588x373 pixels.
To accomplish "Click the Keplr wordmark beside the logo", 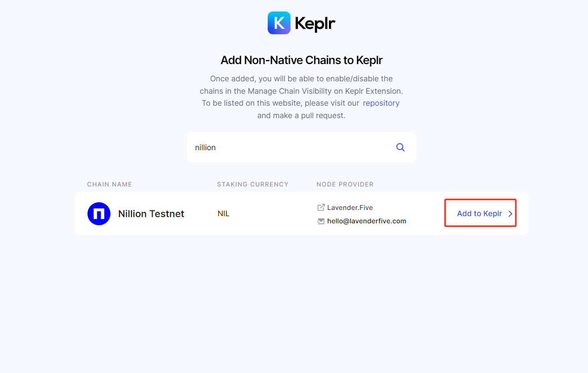I will pyautogui.click(x=315, y=23).
